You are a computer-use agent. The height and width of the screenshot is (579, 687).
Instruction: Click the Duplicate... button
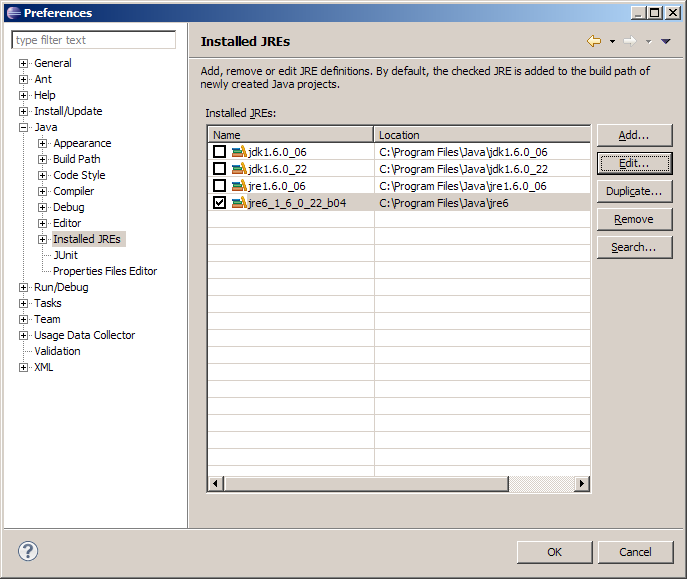point(634,191)
